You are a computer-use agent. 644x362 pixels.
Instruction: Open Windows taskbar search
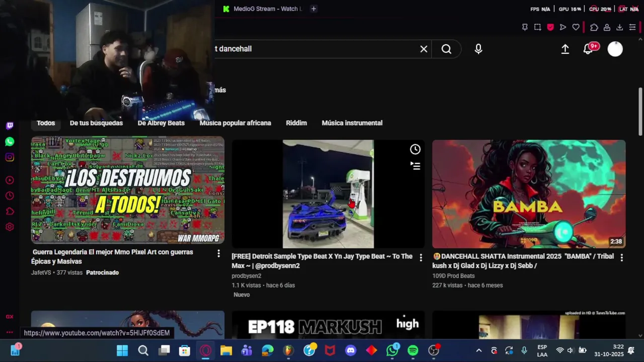143,350
